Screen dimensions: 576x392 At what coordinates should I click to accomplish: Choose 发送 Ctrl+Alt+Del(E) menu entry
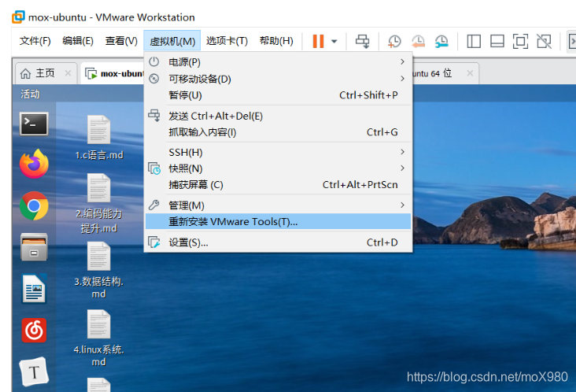[x=278, y=116]
